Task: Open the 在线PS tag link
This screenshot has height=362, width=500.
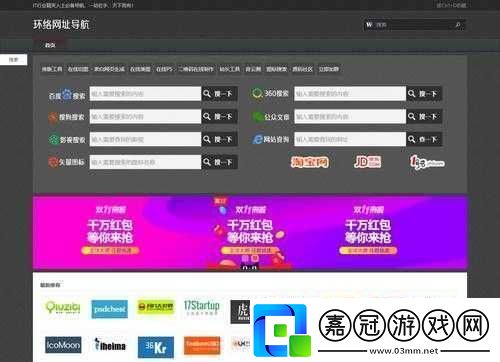Action: pyautogui.click(x=164, y=69)
